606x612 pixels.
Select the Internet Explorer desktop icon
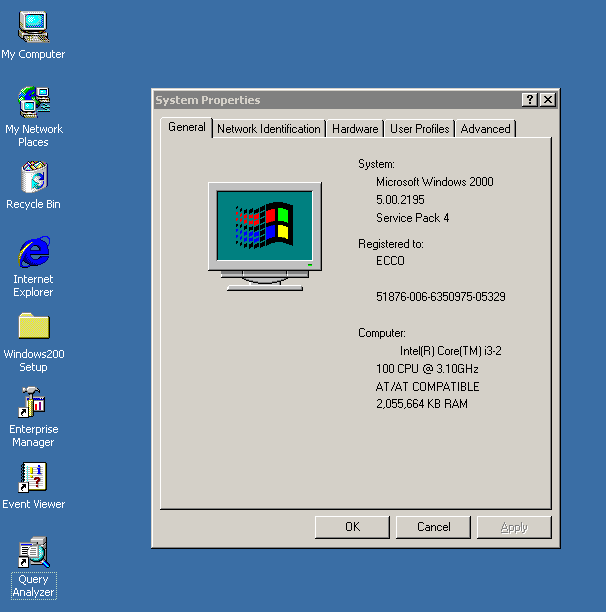[33, 252]
